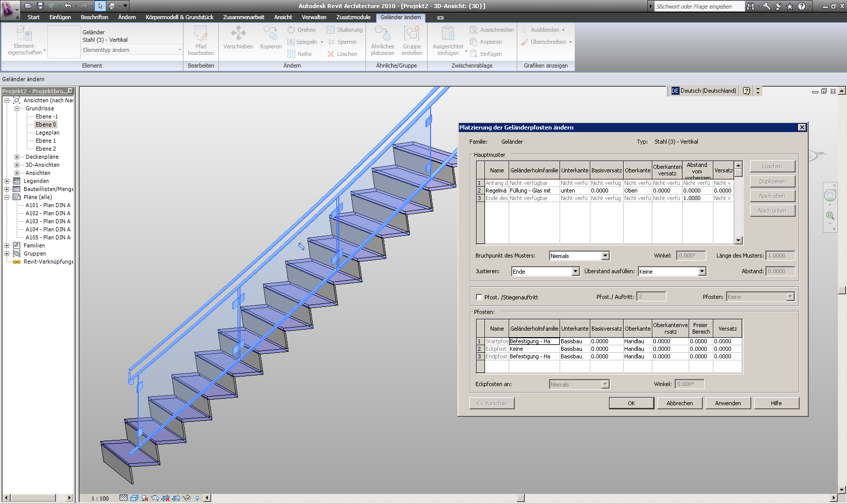Click the Duplizieren button
The image size is (847, 504).
click(x=772, y=181)
